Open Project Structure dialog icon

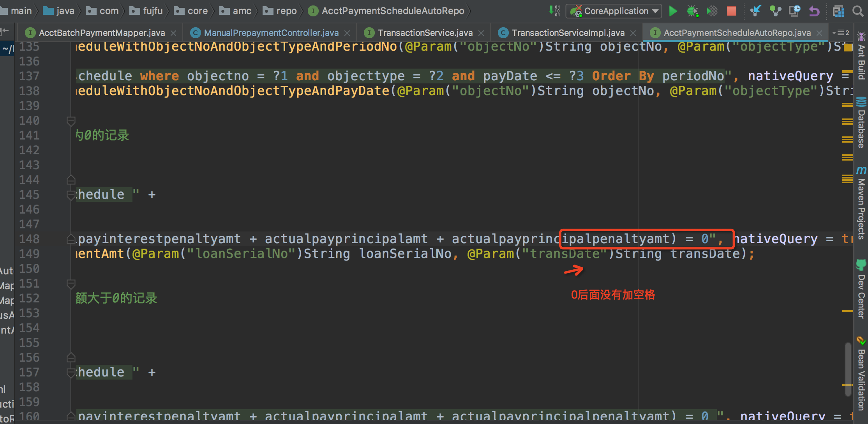[x=838, y=11]
